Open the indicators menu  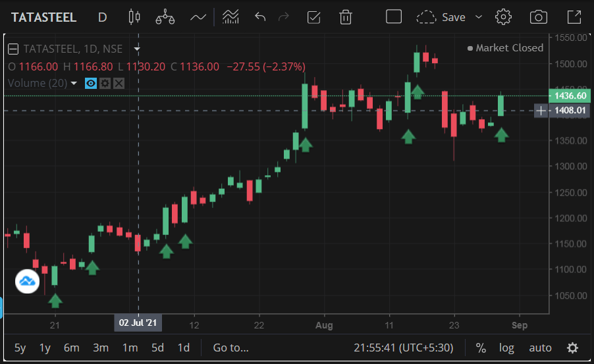198,17
